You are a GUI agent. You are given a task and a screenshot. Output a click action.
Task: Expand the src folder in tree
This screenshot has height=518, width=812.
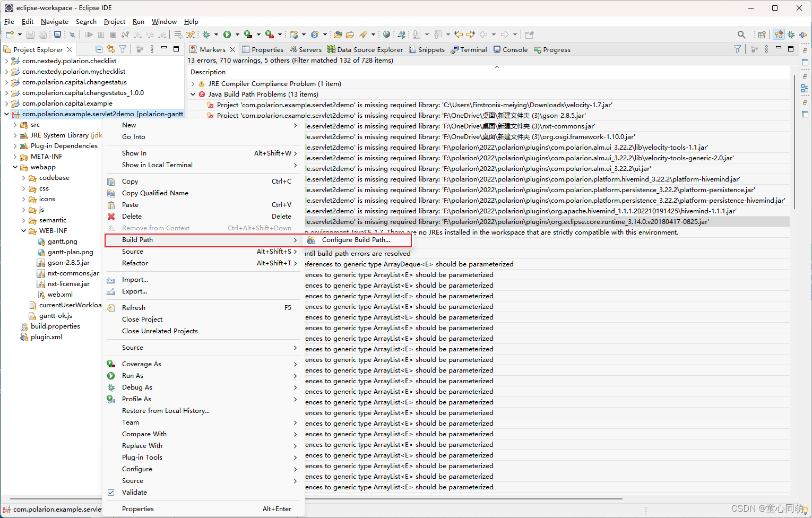(x=15, y=125)
